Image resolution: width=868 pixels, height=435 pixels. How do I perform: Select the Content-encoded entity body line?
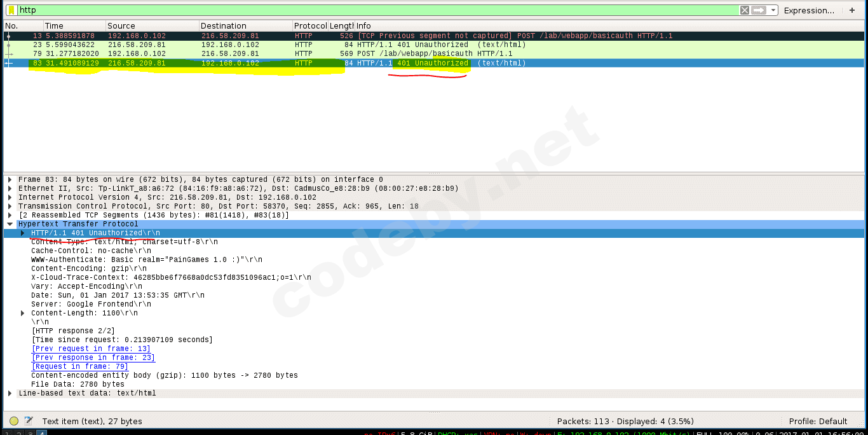tap(165, 376)
